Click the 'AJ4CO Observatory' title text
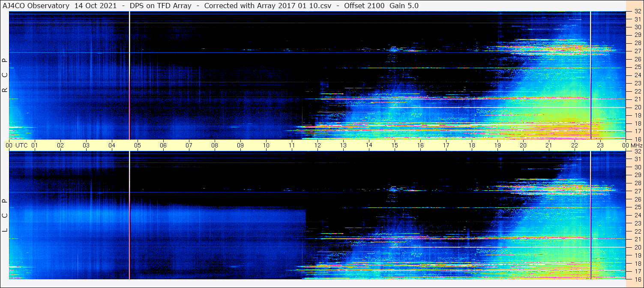This screenshot has width=644, height=288. [x=36, y=6]
